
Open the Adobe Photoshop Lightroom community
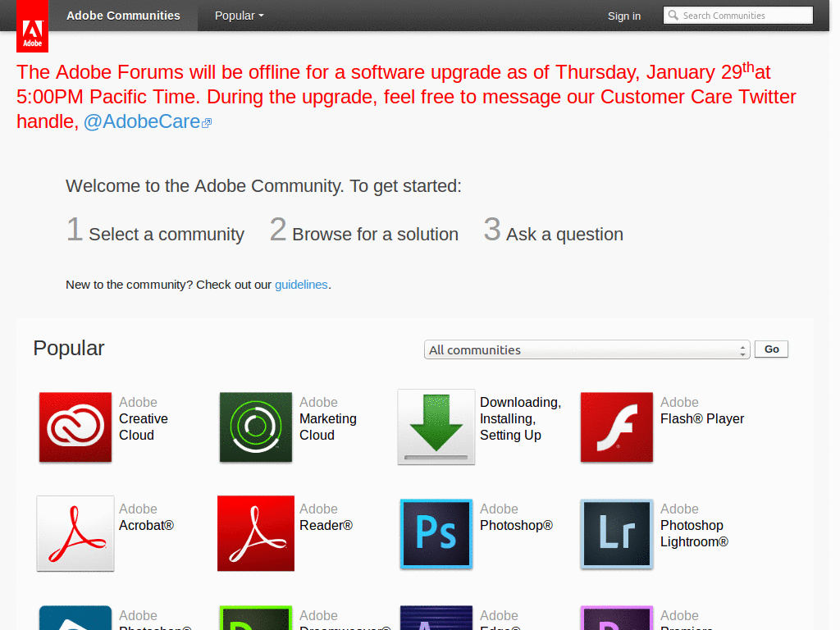coord(616,533)
